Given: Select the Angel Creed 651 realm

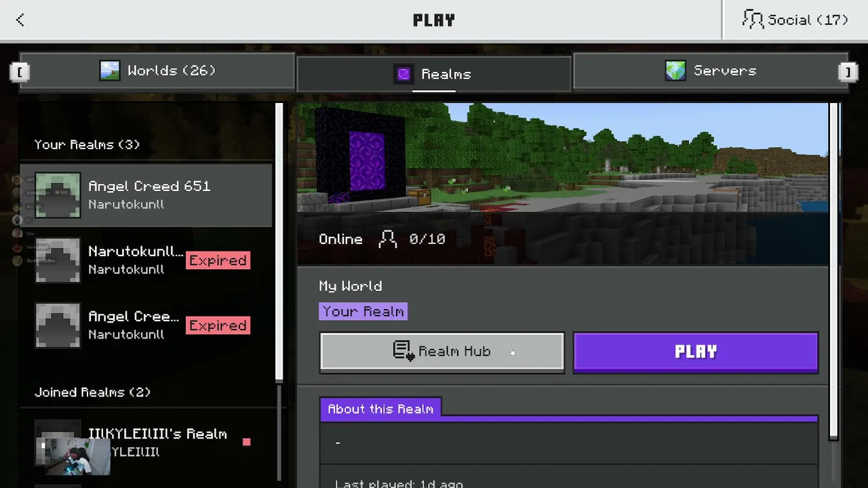Looking at the screenshot, I should (146, 195).
